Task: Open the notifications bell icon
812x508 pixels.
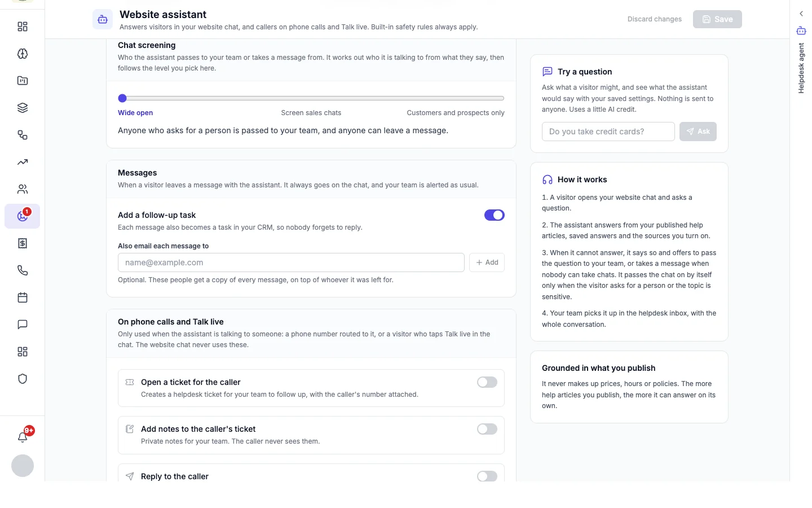Action: 23,437
